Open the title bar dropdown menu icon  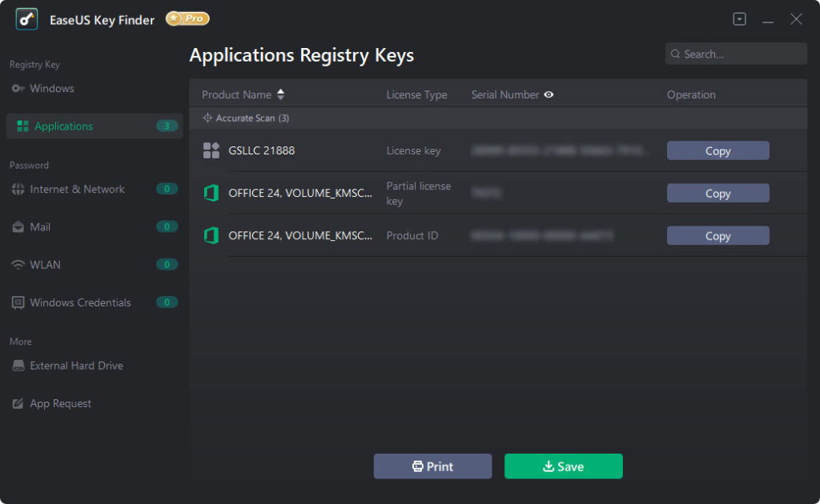coord(739,19)
